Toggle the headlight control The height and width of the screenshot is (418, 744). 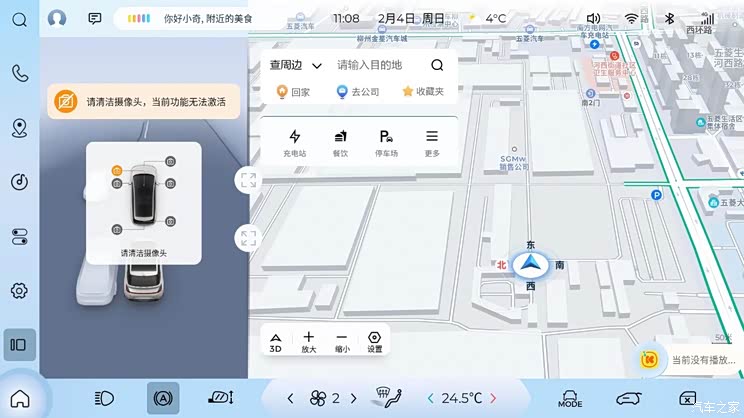point(104,398)
